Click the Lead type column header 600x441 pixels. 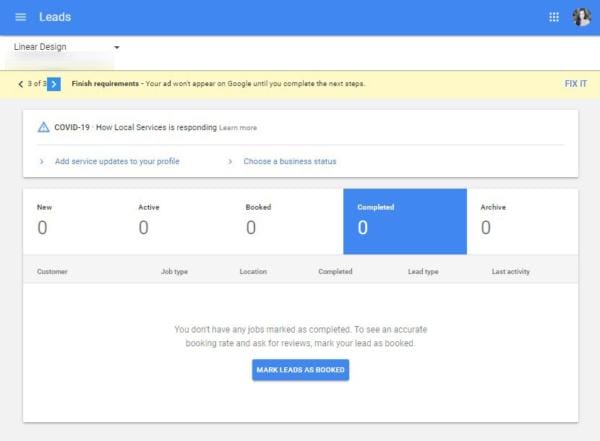[x=423, y=271]
